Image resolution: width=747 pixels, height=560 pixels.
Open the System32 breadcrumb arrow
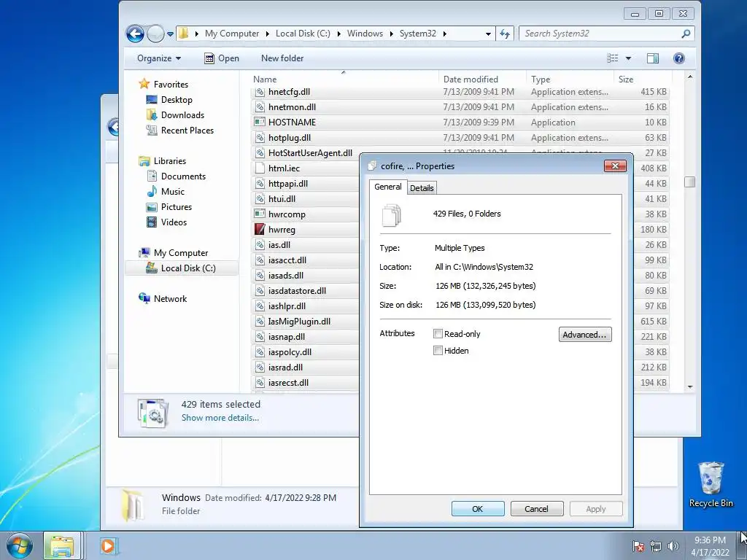[x=444, y=34]
